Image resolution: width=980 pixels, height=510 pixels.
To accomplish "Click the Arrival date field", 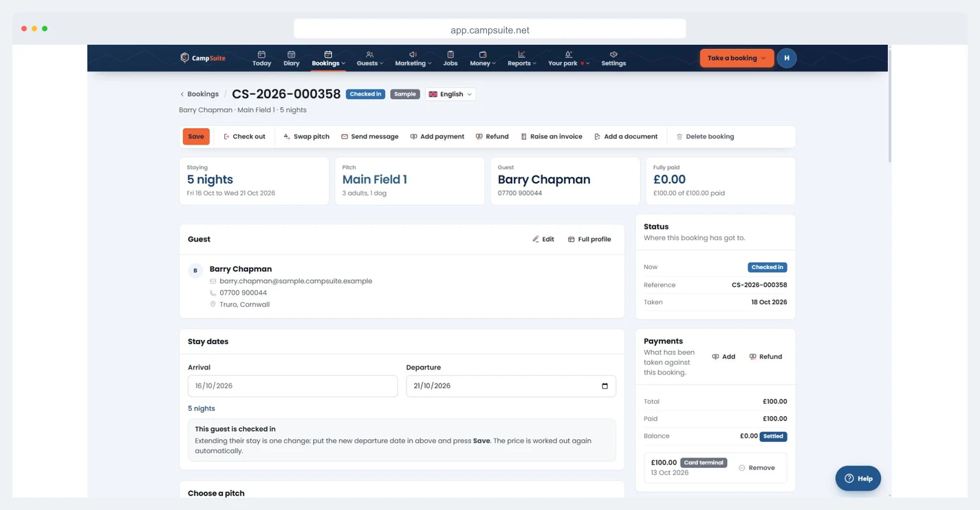I will [293, 386].
